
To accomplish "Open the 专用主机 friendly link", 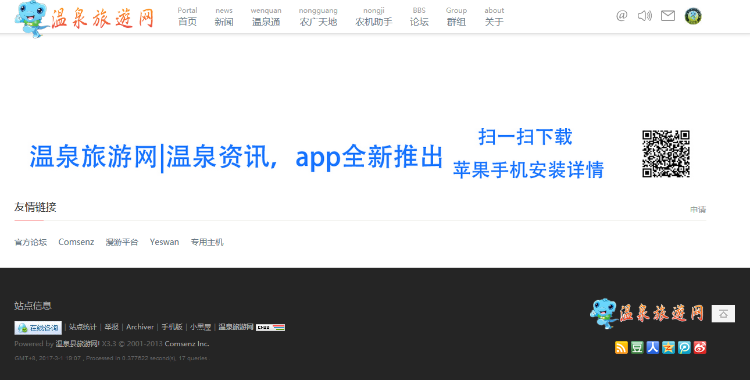I will pyautogui.click(x=207, y=242).
